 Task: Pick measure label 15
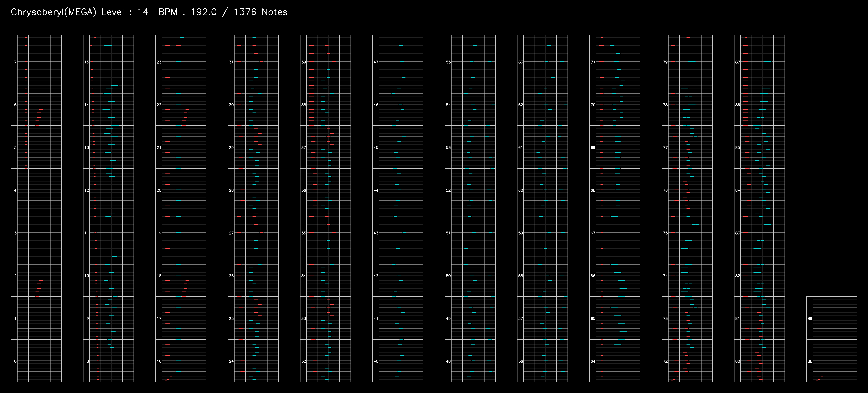click(87, 62)
